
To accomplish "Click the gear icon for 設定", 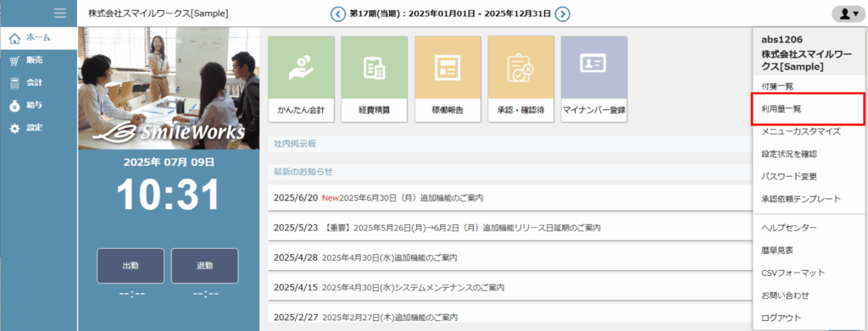I will tap(15, 128).
